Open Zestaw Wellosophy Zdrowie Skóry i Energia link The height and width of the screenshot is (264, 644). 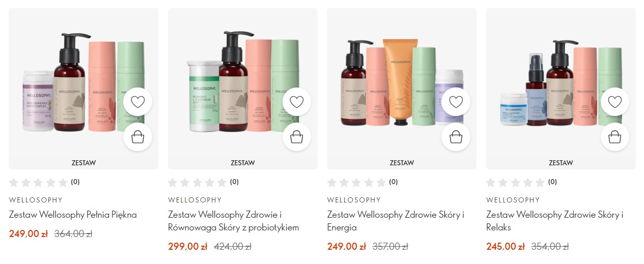click(x=396, y=221)
